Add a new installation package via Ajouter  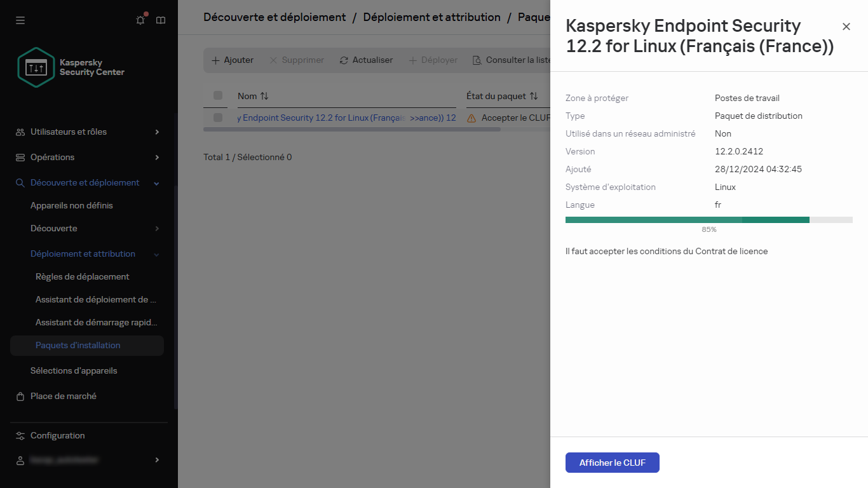tap(232, 60)
